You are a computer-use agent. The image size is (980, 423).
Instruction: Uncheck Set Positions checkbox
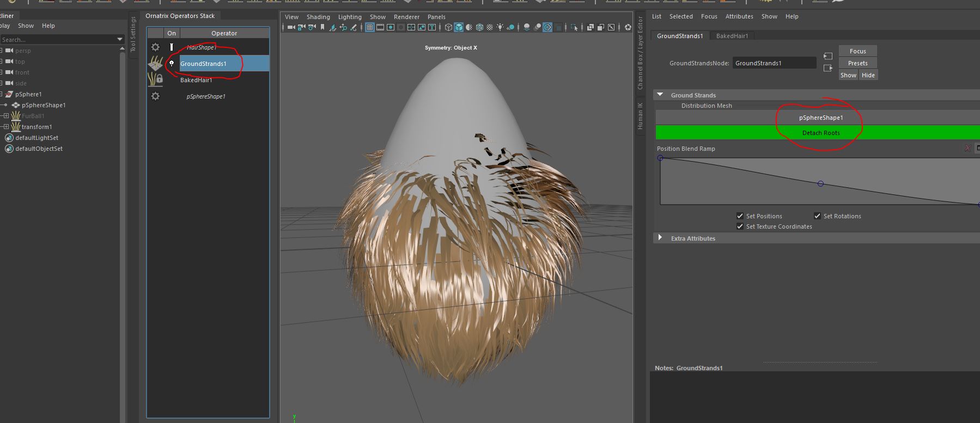pyautogui.click(x=740, y=216)
